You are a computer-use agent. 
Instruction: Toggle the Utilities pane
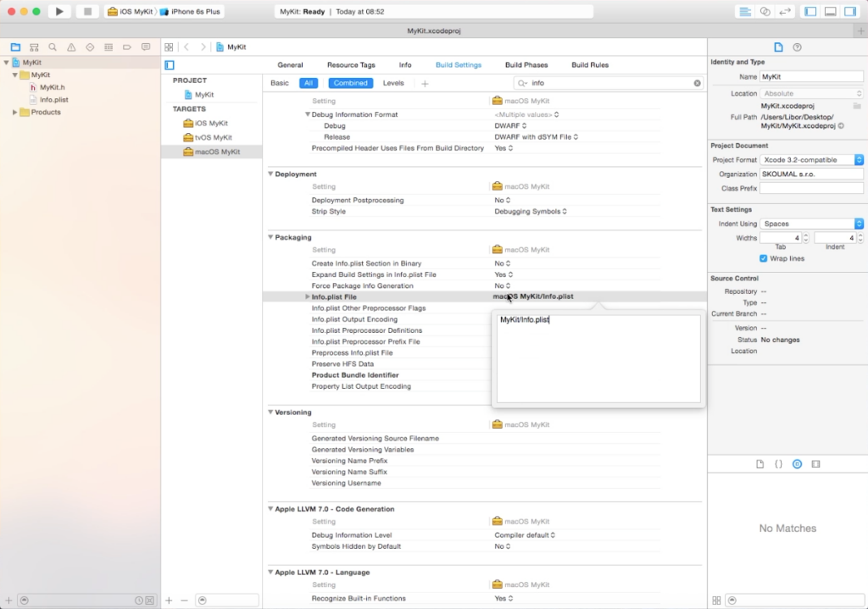(850, 11)
